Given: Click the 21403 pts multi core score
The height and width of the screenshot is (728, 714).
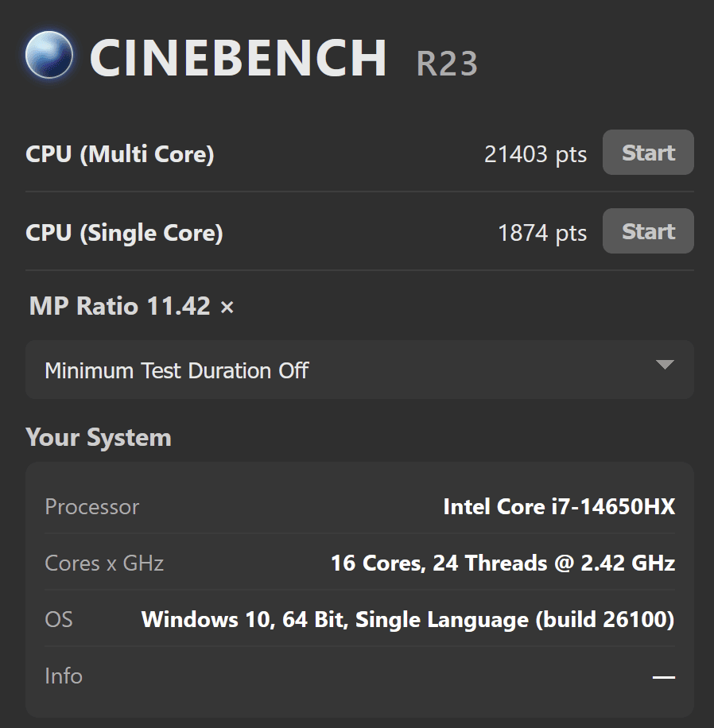Looking at the screenshot, I should pos(535,153).
